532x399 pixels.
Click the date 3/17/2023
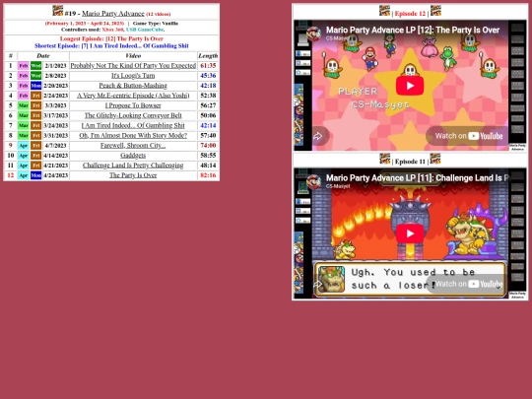[55, 115]
